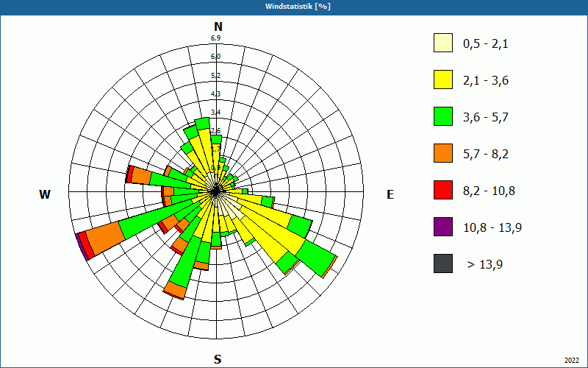Click the center point of the wind rose
The height and width of the screenshot is (368, 588).
(215, 192)
